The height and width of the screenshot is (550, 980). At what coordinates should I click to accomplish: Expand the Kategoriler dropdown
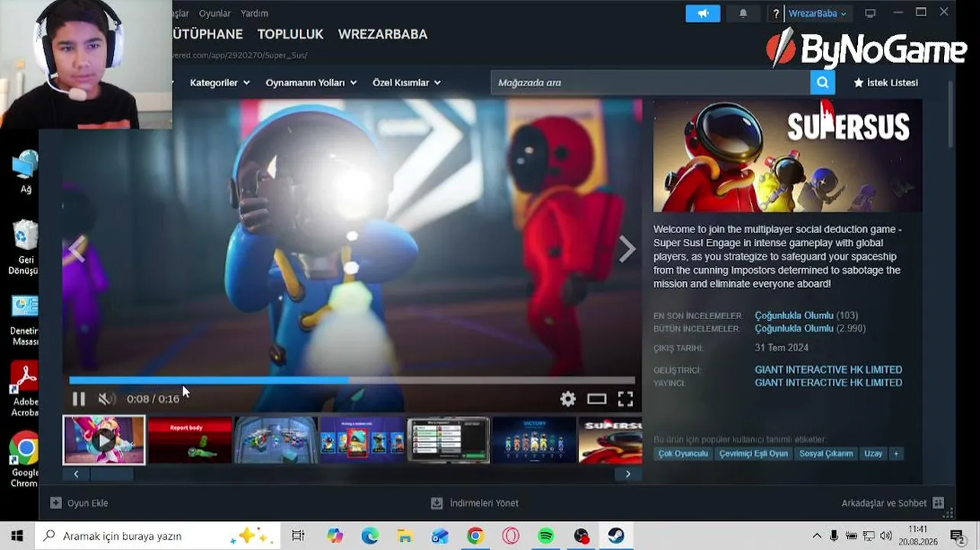[220, 82]
